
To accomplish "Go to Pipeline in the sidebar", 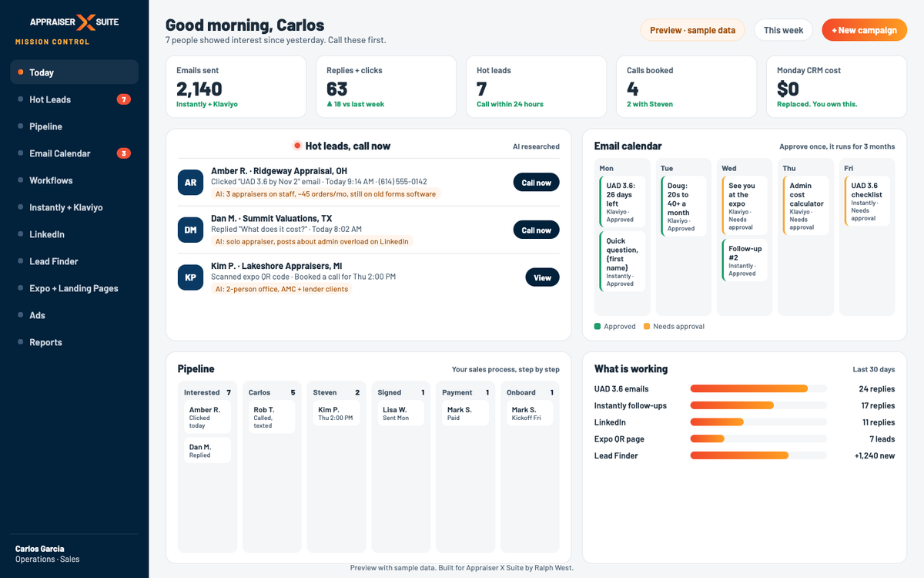I will [74, 126].
